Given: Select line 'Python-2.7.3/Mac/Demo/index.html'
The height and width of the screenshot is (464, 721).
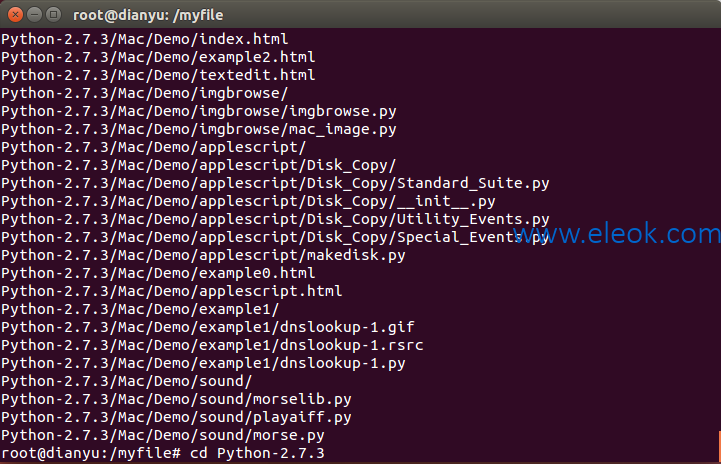Looking at the screenshot, I should click(x=145, y=39).
